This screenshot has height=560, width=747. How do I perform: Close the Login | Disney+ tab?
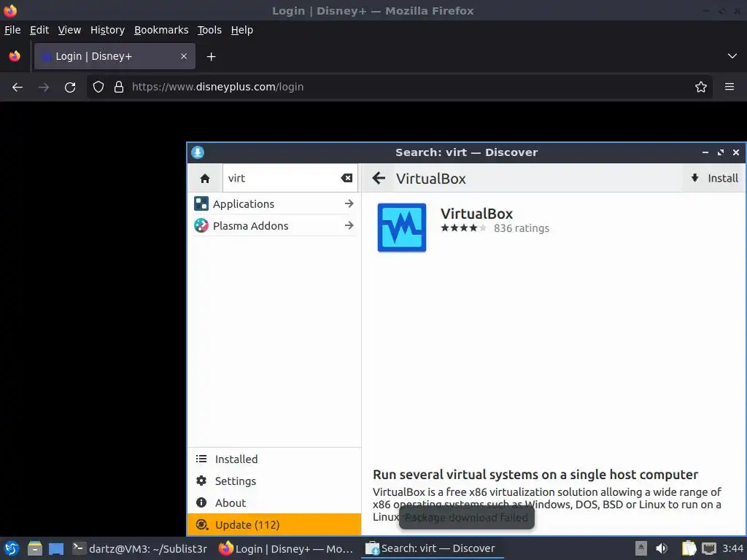pyautogui.click(x=184, y=56)
